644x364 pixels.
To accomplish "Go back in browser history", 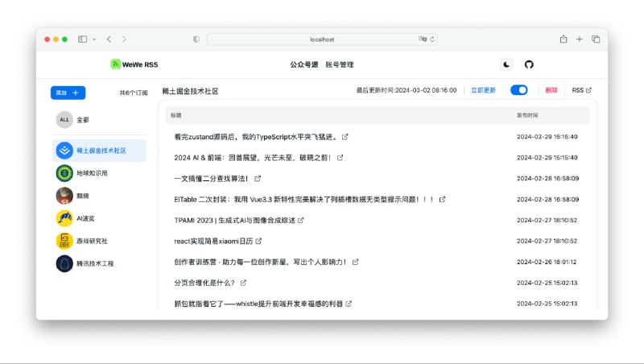I will tap(109, 39).
